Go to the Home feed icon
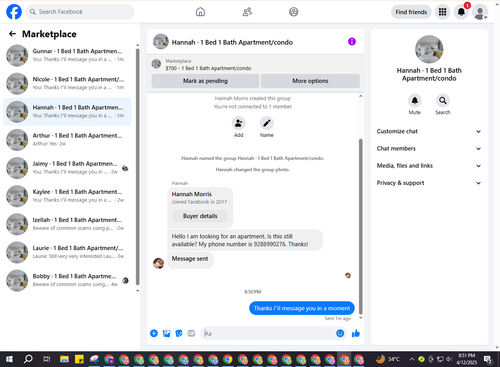This screenshot has height=367, width=500. [200, 12]
